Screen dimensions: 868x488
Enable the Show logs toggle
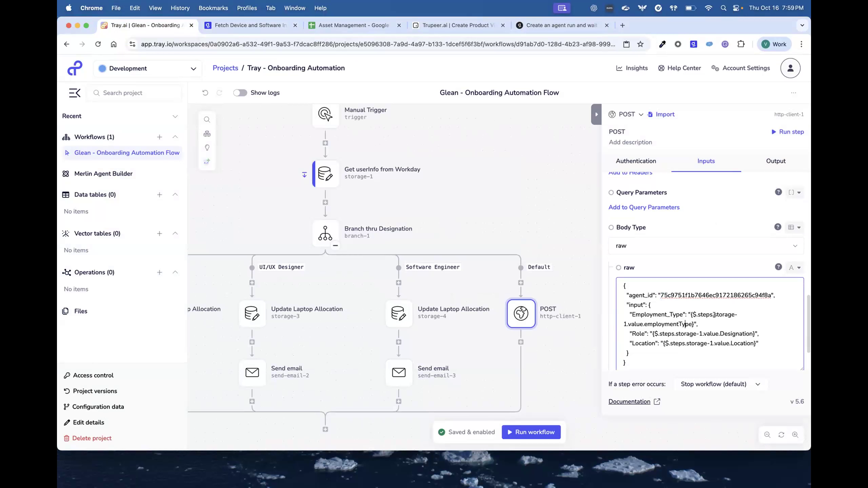(x=240, y=93)
